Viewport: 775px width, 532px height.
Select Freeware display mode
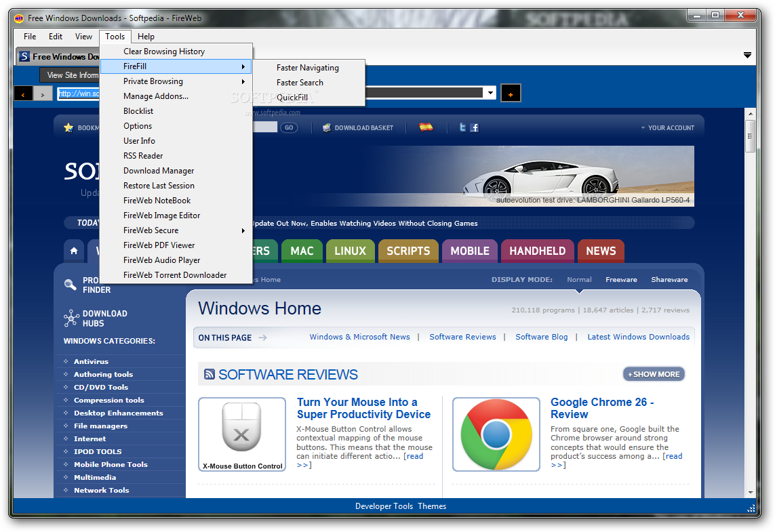tap(621, 280)
